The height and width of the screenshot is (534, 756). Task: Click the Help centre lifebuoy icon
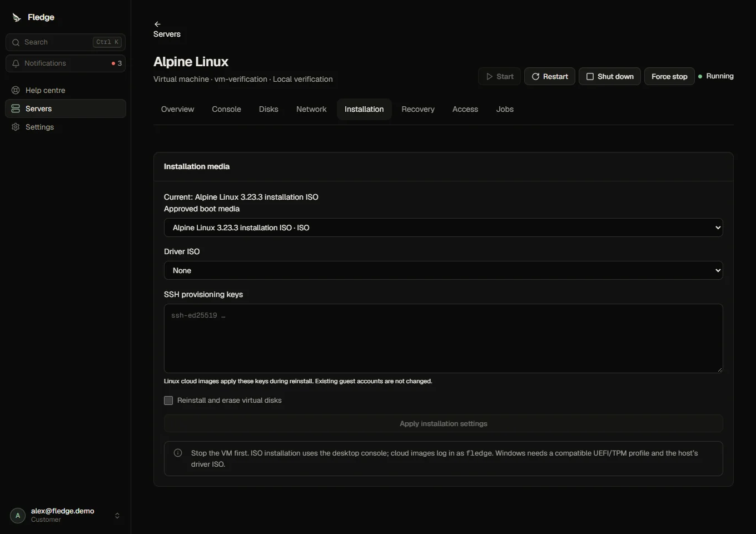point(16,90)
